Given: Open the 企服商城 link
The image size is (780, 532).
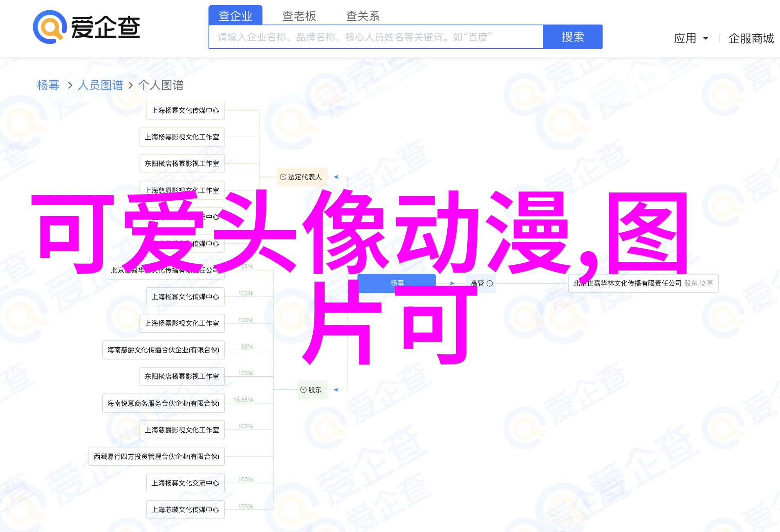Looking at the screenshot, I should click(x=751, y=38).
